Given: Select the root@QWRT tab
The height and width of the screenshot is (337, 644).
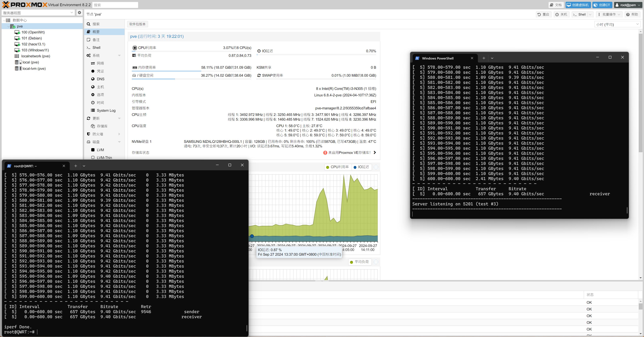Looking at the screenshot, I should 37,166.
